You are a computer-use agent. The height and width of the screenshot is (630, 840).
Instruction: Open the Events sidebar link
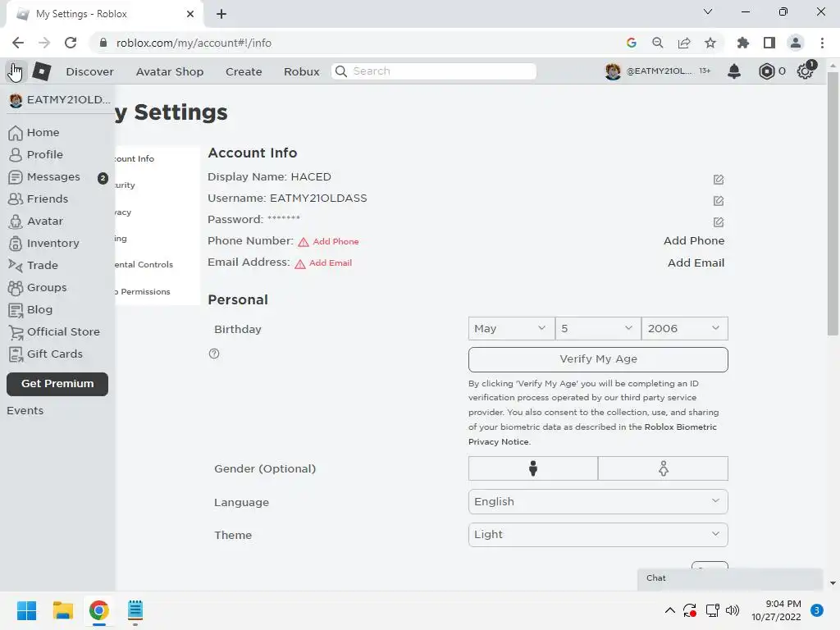25,411
